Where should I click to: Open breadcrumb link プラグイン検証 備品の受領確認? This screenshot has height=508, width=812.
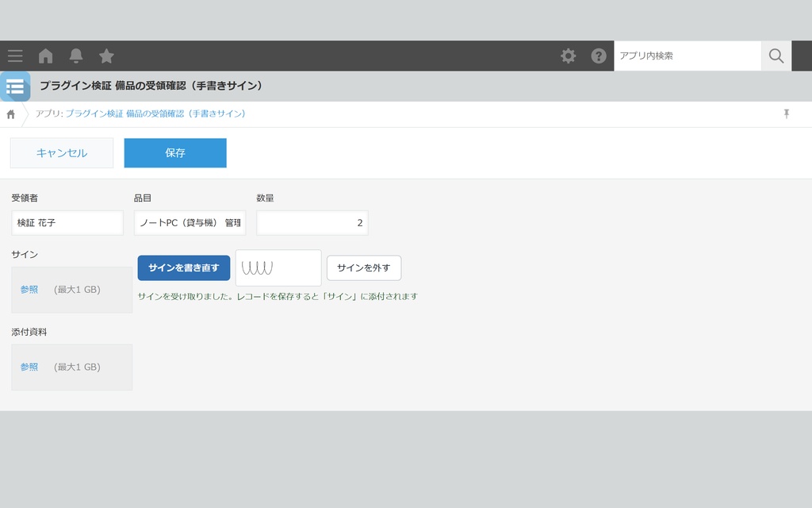coord(155,114)
